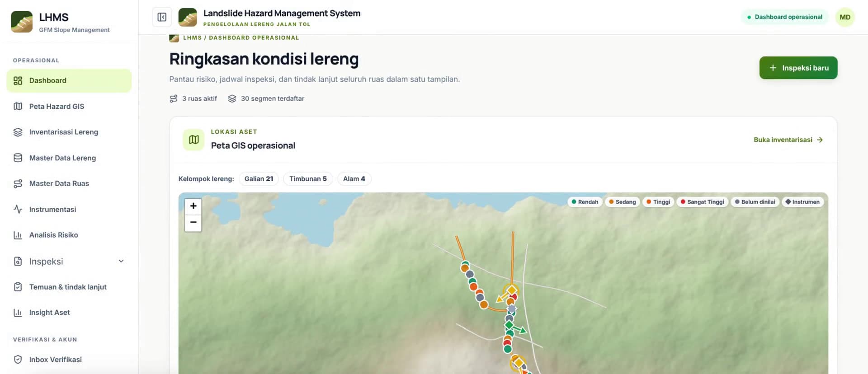Click the Sedang legend item
The height and width of the screenshot is (374, 868).
[x=622, y=202]
